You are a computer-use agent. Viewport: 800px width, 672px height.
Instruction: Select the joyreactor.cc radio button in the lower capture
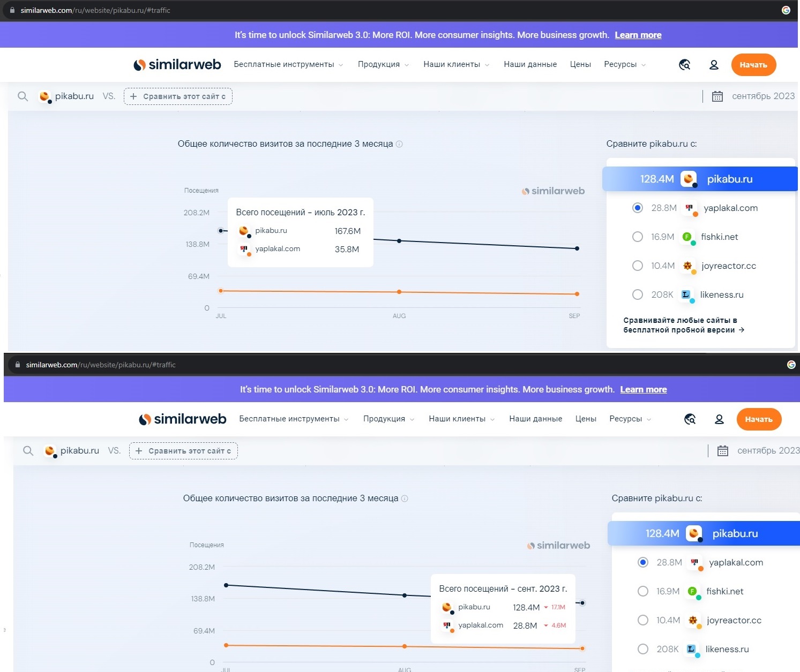(643, 620)
